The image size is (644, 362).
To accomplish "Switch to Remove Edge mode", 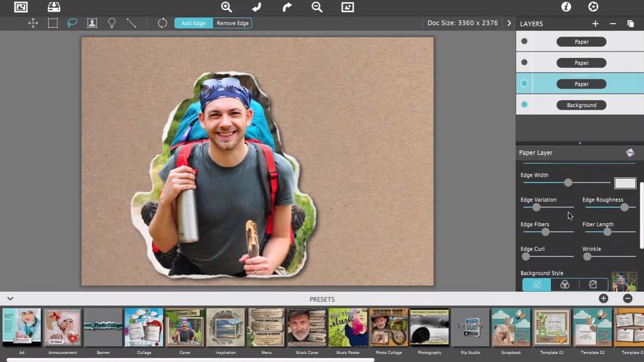I will point(233,23).
